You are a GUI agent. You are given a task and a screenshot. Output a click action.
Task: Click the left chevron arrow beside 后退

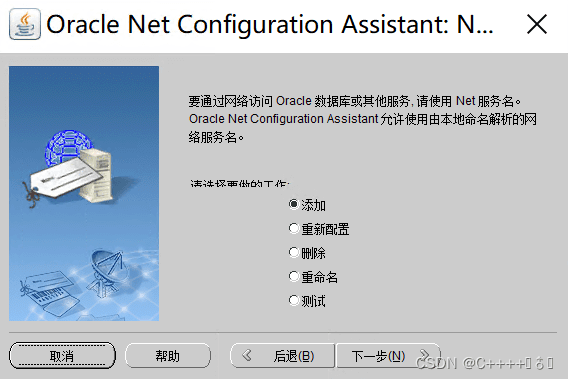click(x=247, y=355)
